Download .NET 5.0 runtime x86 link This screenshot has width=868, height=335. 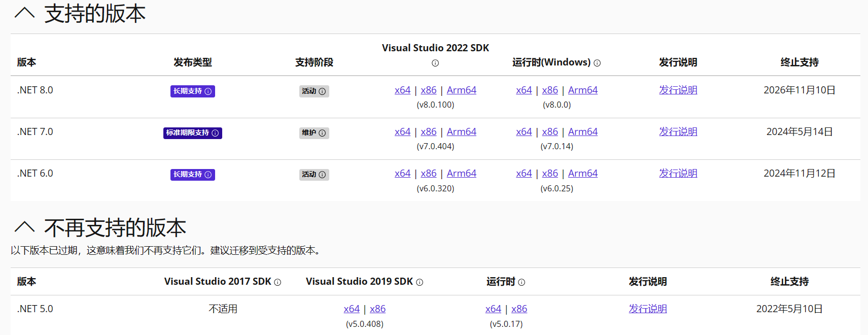point(519,309)
